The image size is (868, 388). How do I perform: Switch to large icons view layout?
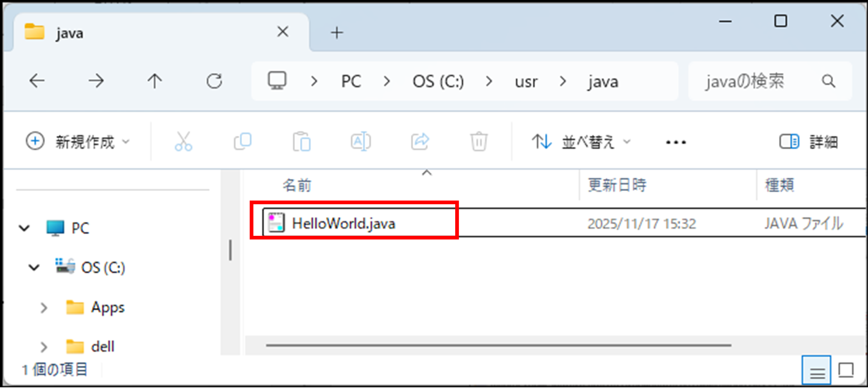(846, 370)
